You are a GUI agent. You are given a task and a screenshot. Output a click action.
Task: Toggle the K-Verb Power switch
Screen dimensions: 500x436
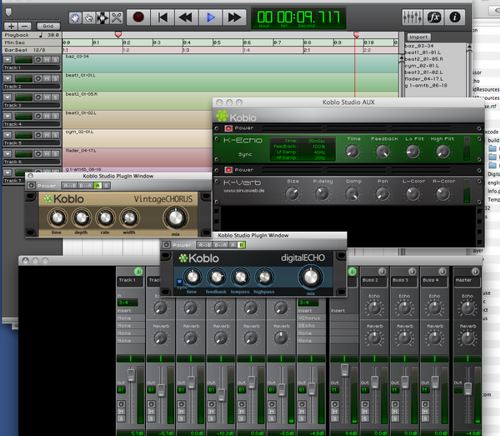point(228,170)
